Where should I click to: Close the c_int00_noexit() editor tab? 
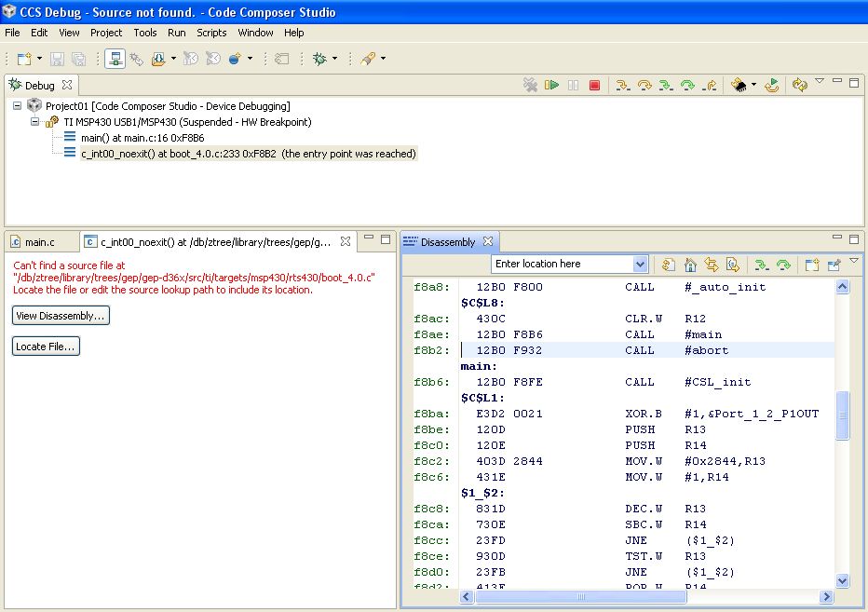(x=346, y=241)
